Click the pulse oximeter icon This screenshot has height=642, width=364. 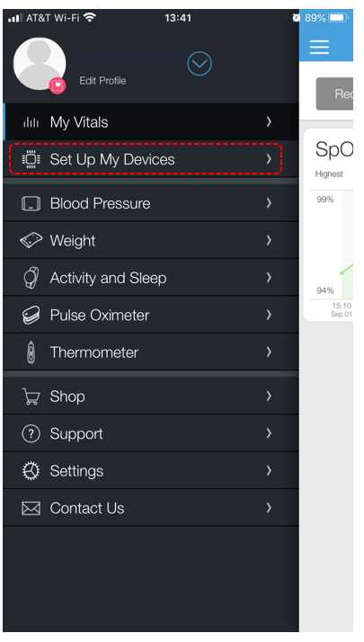point(31,315)
